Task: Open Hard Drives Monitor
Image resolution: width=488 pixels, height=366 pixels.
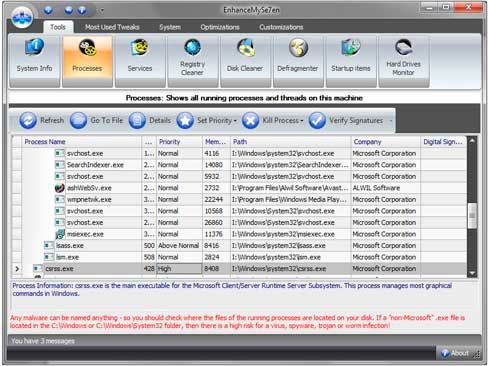Action: coord(403,61)
